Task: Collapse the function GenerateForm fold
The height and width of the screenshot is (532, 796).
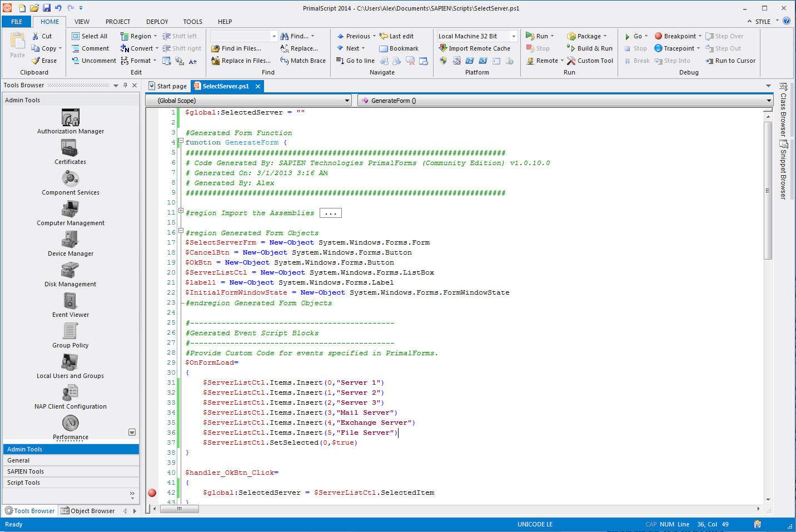Action: [x=181, y=142]
